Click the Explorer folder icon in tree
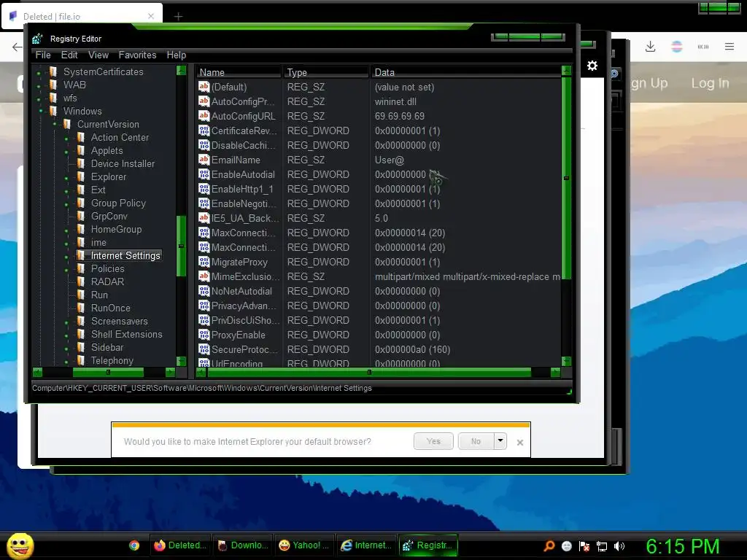The height and width of the screenshot is (560, 747). coord(81,176)
